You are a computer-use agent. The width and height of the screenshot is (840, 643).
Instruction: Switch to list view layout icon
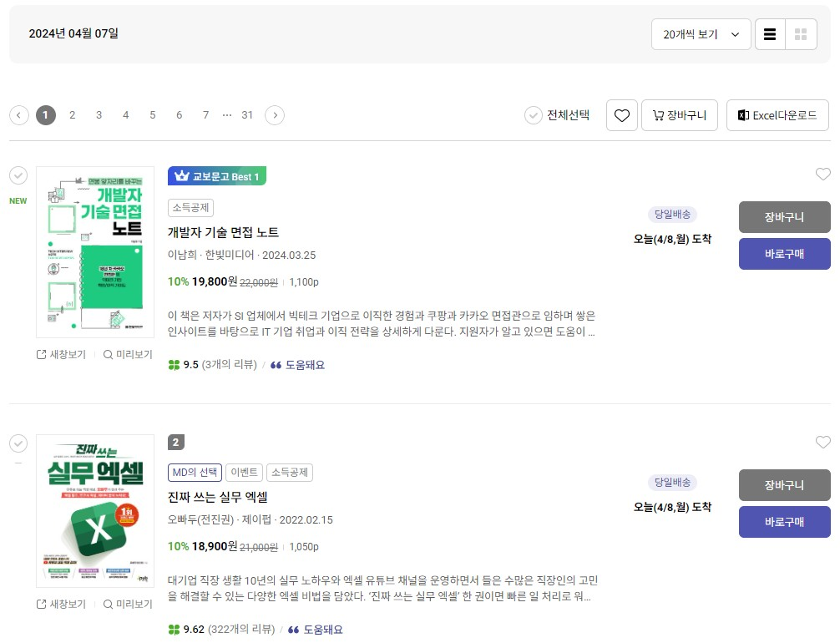(770, 34)
